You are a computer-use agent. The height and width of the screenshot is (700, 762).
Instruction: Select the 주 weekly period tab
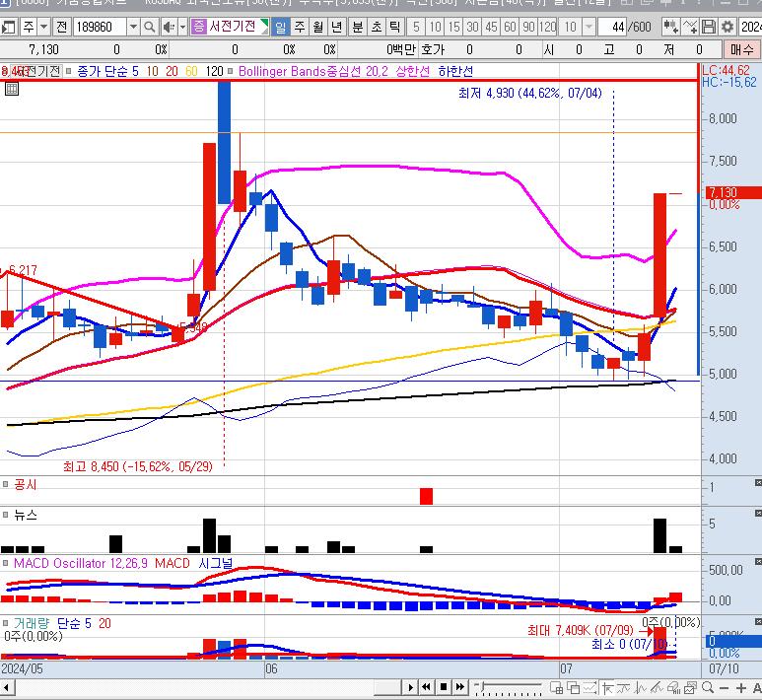pyautogui.click(x=300, y=27)
